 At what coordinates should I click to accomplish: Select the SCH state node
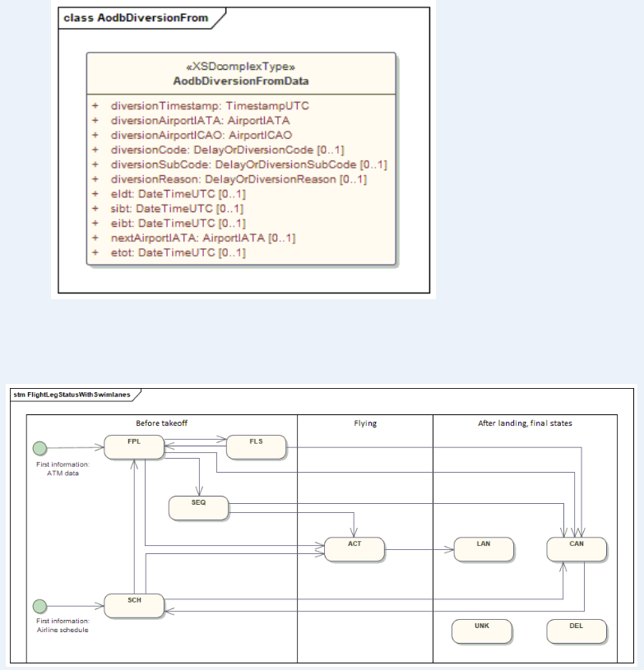click(134, 606)
